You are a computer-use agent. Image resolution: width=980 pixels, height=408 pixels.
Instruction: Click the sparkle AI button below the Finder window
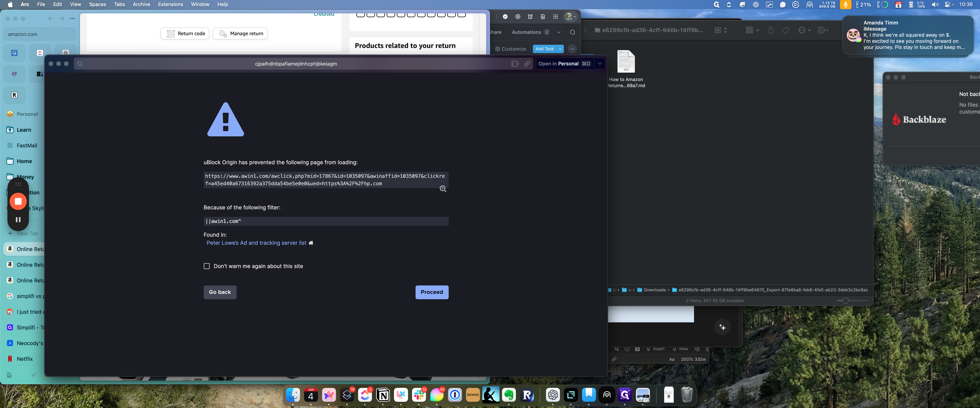tap(722, 328)
